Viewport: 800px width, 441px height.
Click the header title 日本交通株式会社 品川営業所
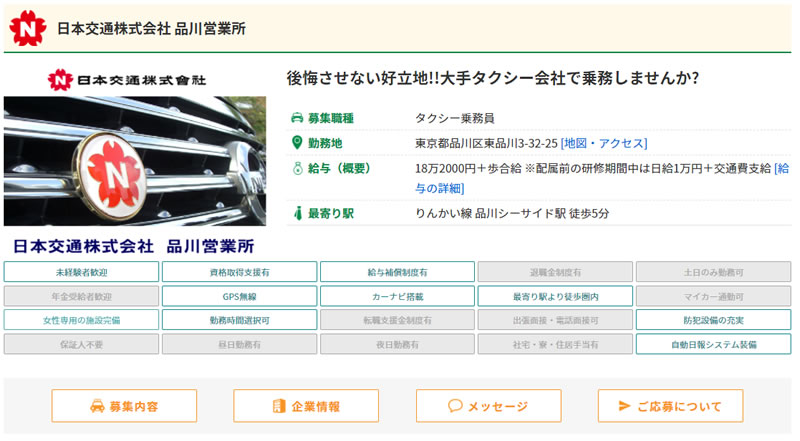pos(152,29)
